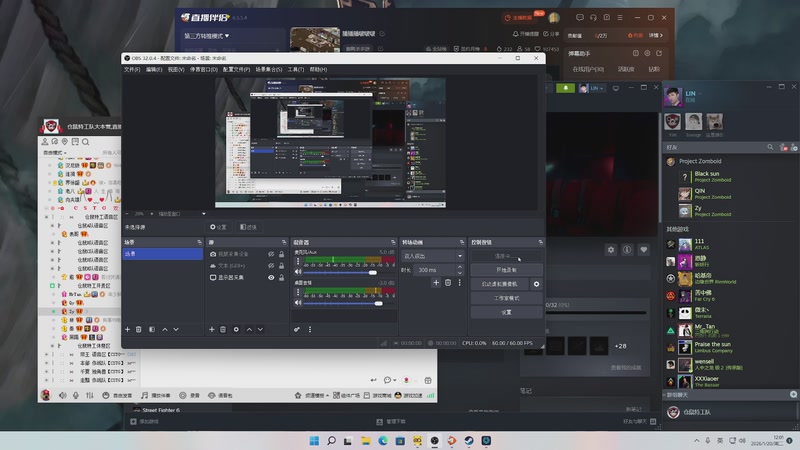800x450 pixels.
Task: Open Audio Mixer toolbar three-dot menu
Action: coord(310,330)
